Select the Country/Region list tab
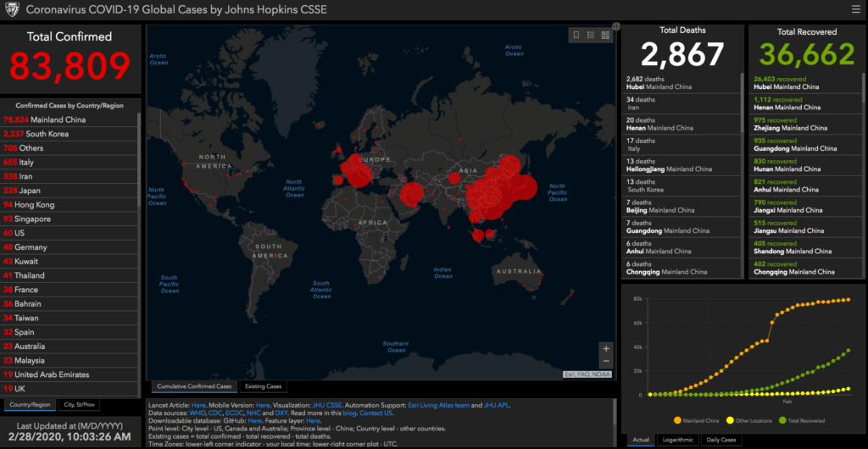The image size is (868, 449). click(30, 405)
